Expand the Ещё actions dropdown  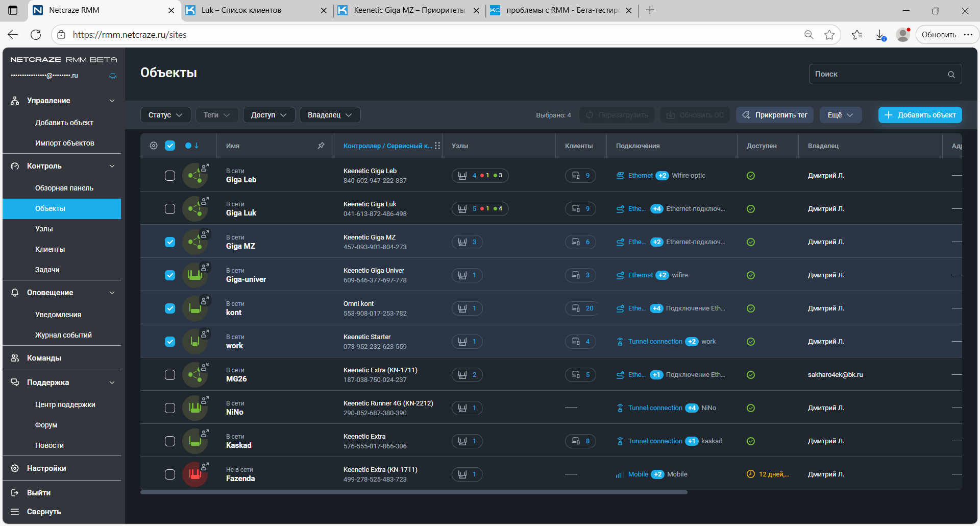pos(840,115)
